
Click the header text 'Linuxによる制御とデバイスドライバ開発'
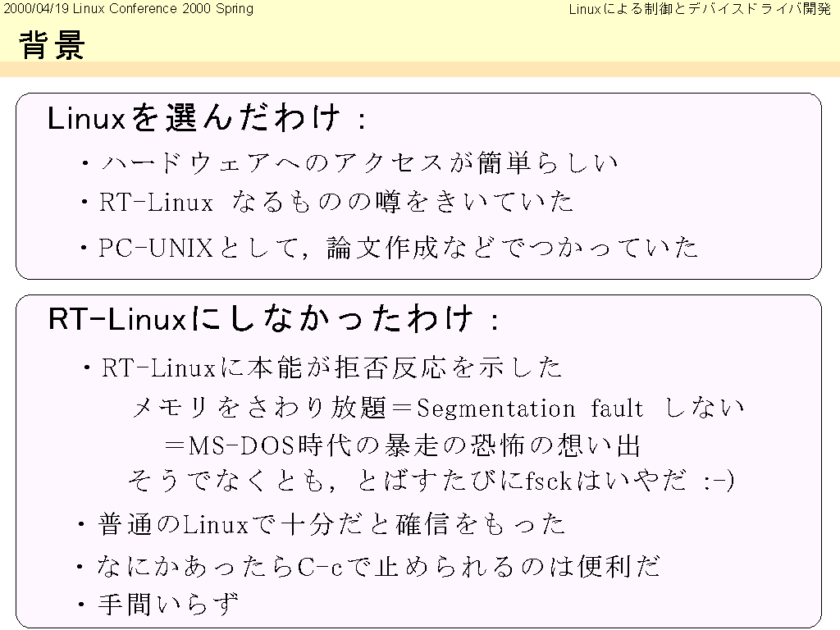[700, 9]
